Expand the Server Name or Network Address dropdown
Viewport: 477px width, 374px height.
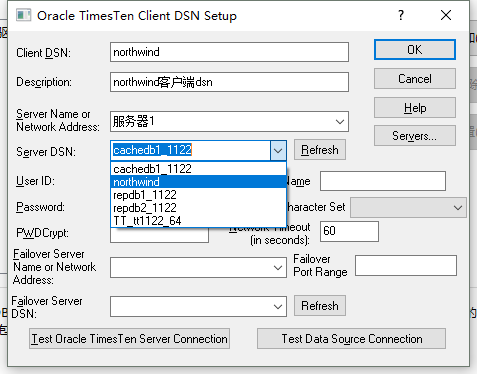(x=340, y=122)
